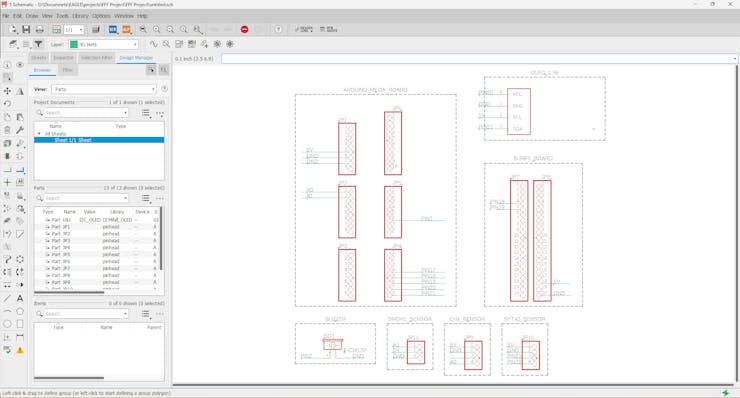Click the Save icon in the toolbar
The width and height of the screenshot is (740, 398).
click(26, 30)
